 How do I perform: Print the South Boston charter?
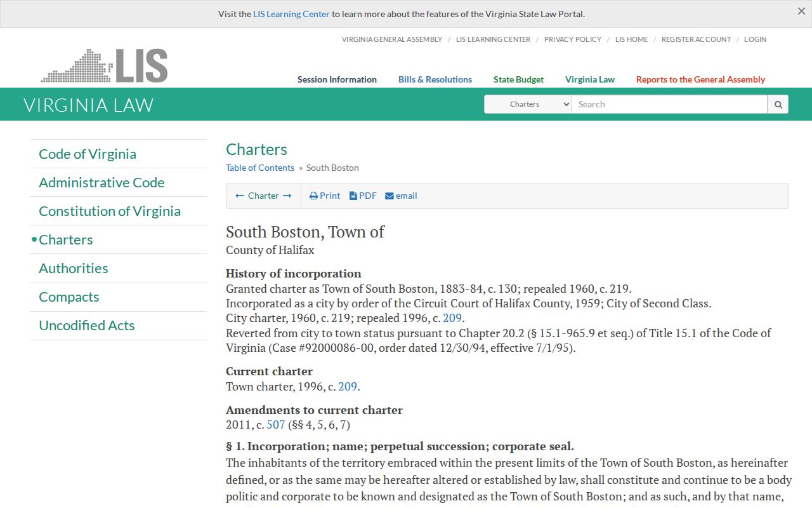pyautogui.click(x=325, y=196)
